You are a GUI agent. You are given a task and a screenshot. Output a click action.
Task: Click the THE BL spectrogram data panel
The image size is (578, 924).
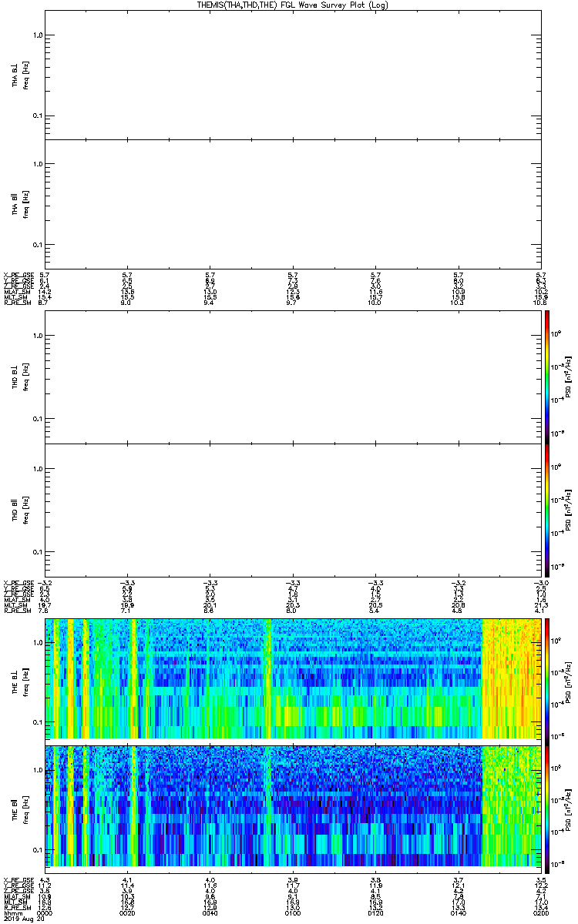[294, 678]
